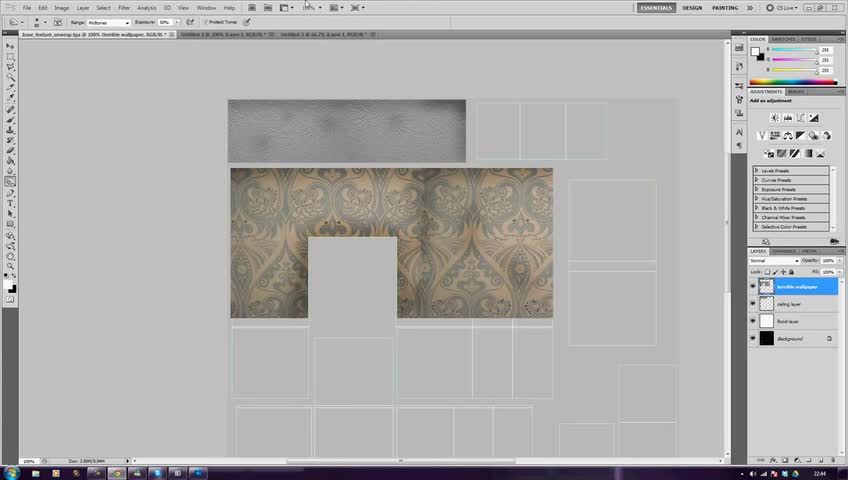Click the foreground color swatch in Color panel
This screenshot has width=848, height=480.
point(755,51)
